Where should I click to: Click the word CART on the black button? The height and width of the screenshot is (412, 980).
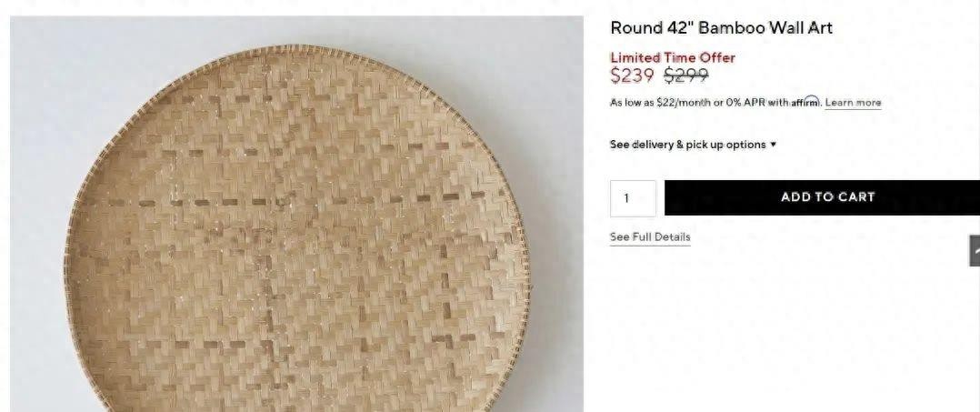tap(855, 197)
